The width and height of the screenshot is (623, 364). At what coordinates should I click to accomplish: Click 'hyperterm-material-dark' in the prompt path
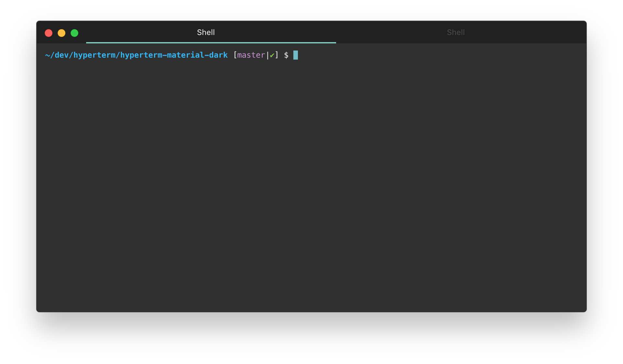pos(174,55)
